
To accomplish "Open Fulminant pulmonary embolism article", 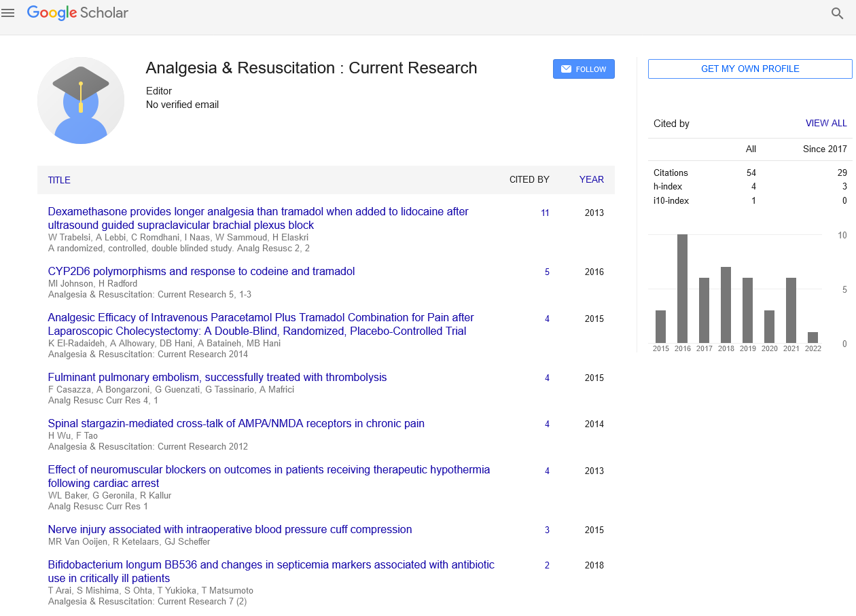I will 217,377.
